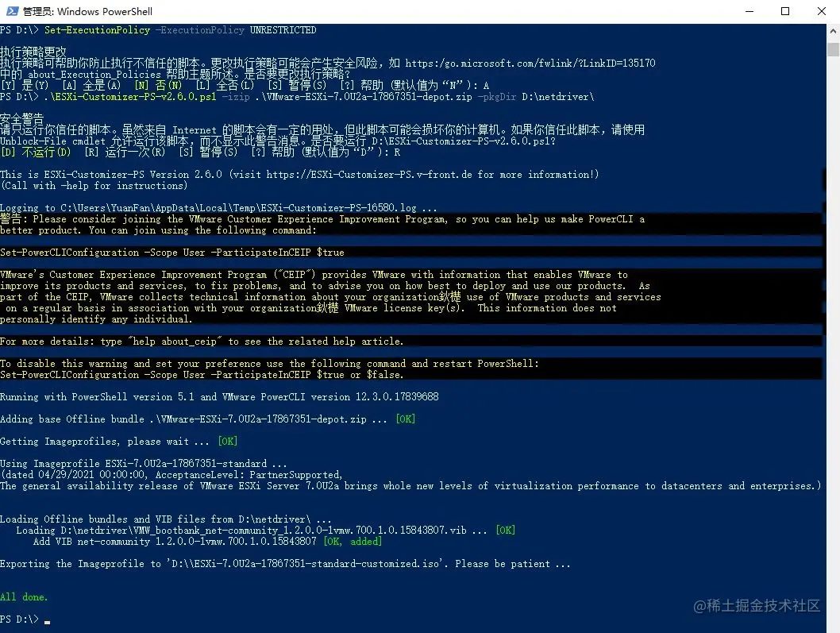Click [OK] after Adding base Offline bundle

406,419
